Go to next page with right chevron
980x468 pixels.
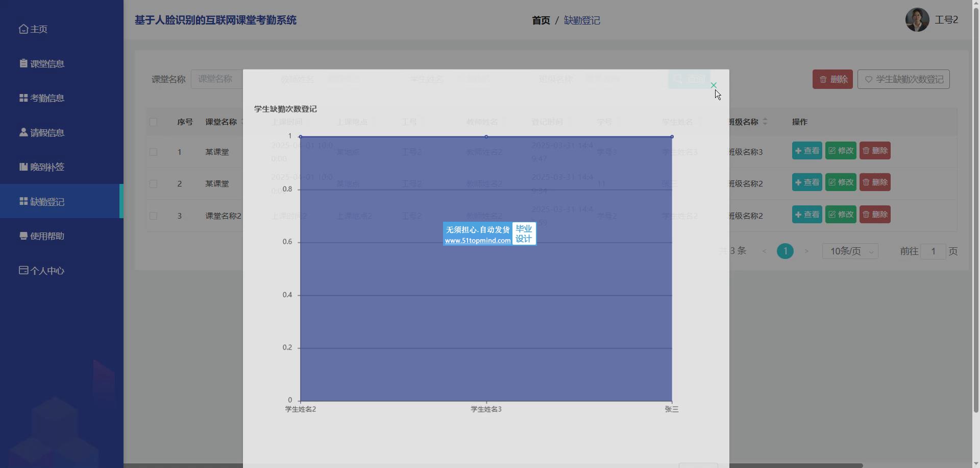click(x=806, y=251)
